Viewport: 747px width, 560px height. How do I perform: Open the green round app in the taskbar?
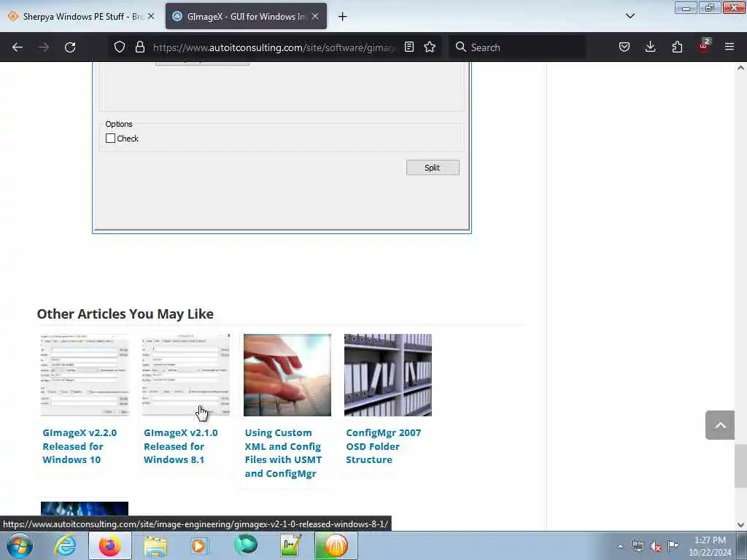[x=246, y=545]
